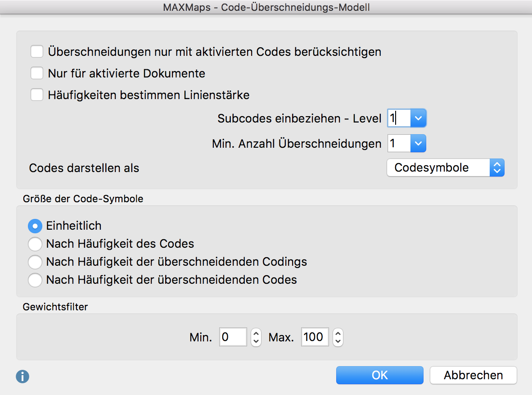Viewport: 532px width, 395px height.
Task: Click into Subcodes Level text field
Action: point(399,118)
